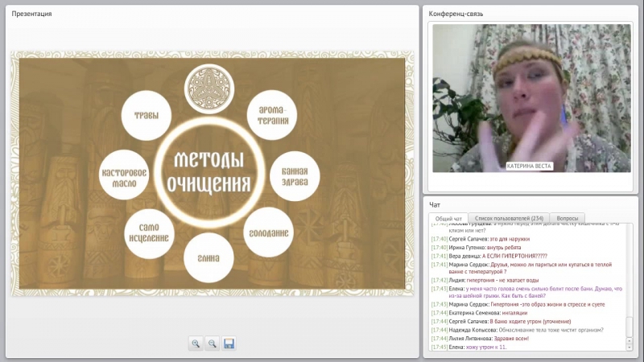Viewport: 644px width, 362px height.
Task: Click the Конференц-связь panel title
Action: pyautogui.click(x=456, y=14)
